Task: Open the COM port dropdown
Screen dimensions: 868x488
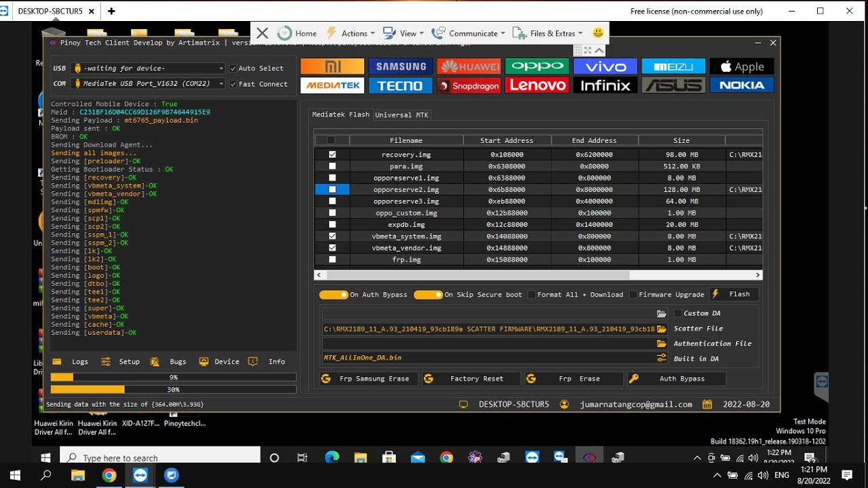Action: tap(221, 84)
